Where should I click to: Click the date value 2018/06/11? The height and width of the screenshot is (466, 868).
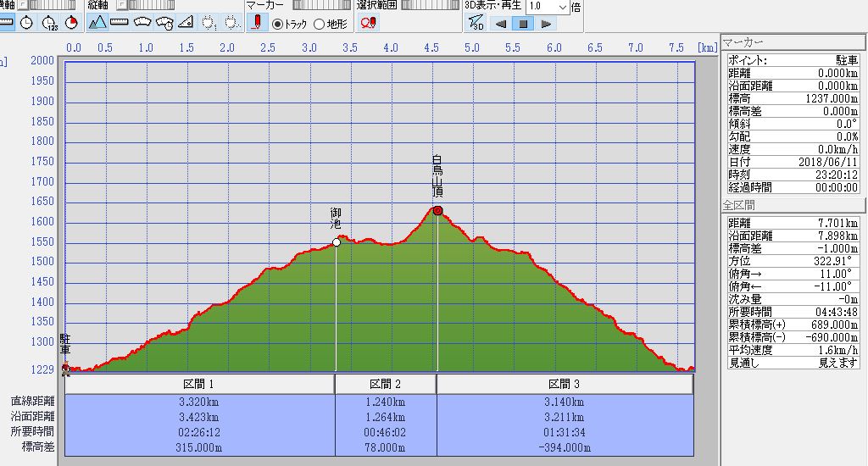point(828,162)
